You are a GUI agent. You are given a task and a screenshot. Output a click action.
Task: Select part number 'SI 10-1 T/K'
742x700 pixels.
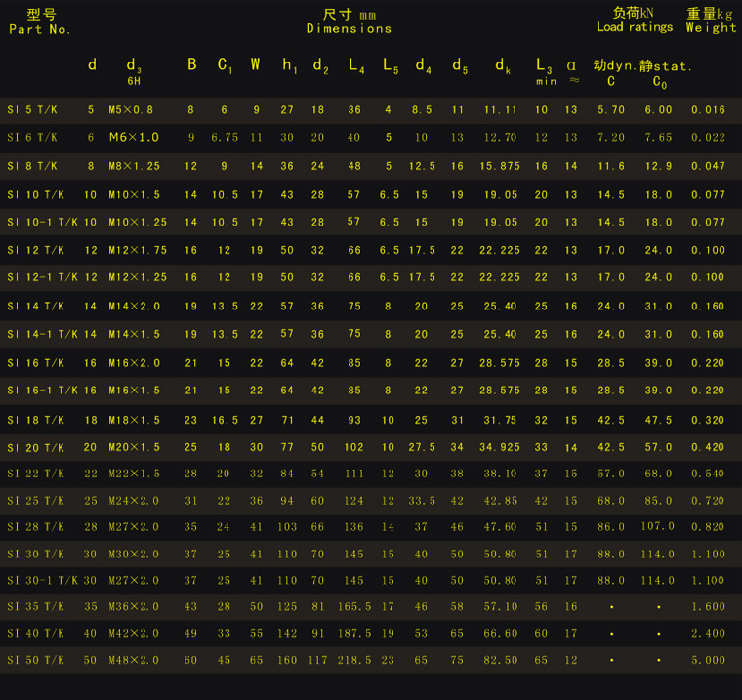pyautogui.click(x=42, y=222)
